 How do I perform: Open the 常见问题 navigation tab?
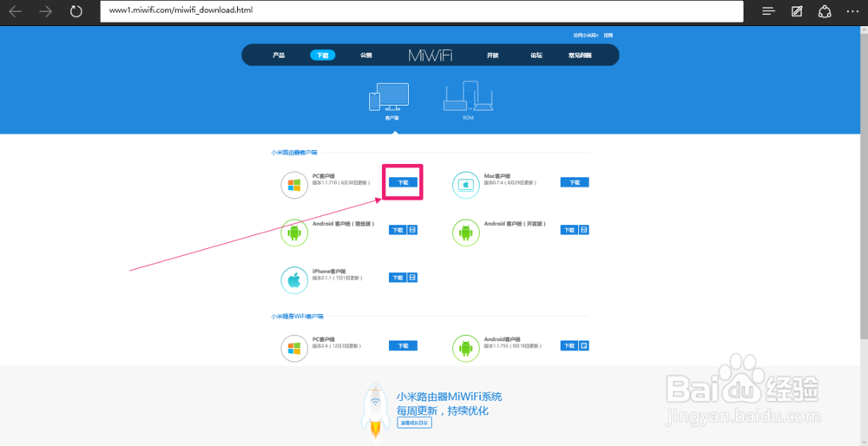[x=580, y=56]
